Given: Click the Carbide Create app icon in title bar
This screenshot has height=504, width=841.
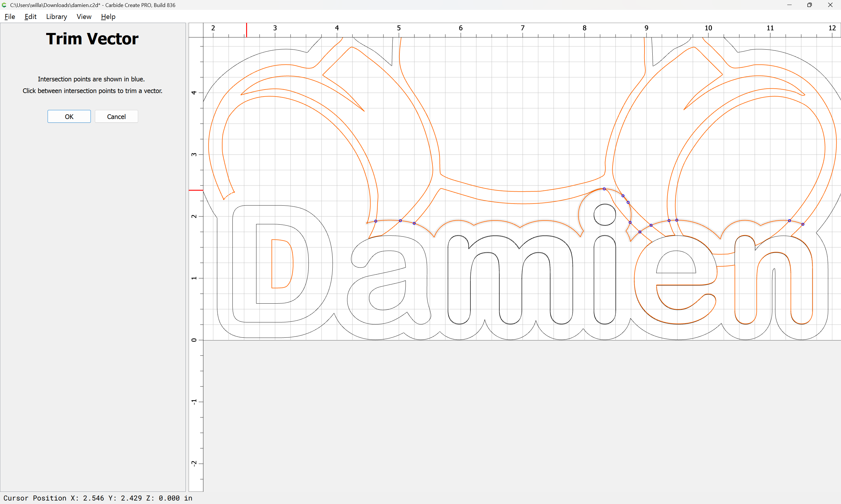Looking at the screenshot, I should coord(4,5).
